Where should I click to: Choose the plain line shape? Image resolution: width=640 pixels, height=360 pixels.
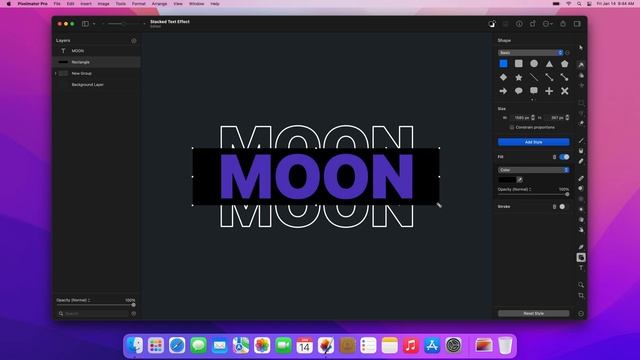[534, 77]
